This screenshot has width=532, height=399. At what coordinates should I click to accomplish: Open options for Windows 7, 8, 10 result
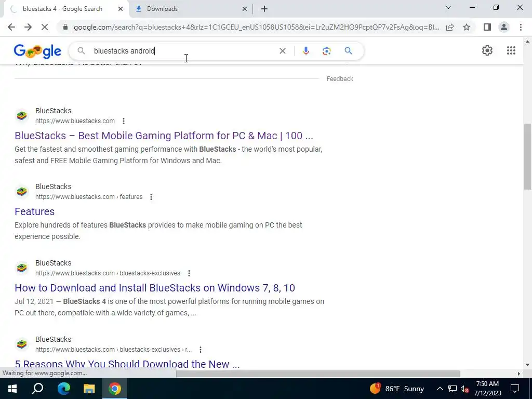click(x=189, y=273)
